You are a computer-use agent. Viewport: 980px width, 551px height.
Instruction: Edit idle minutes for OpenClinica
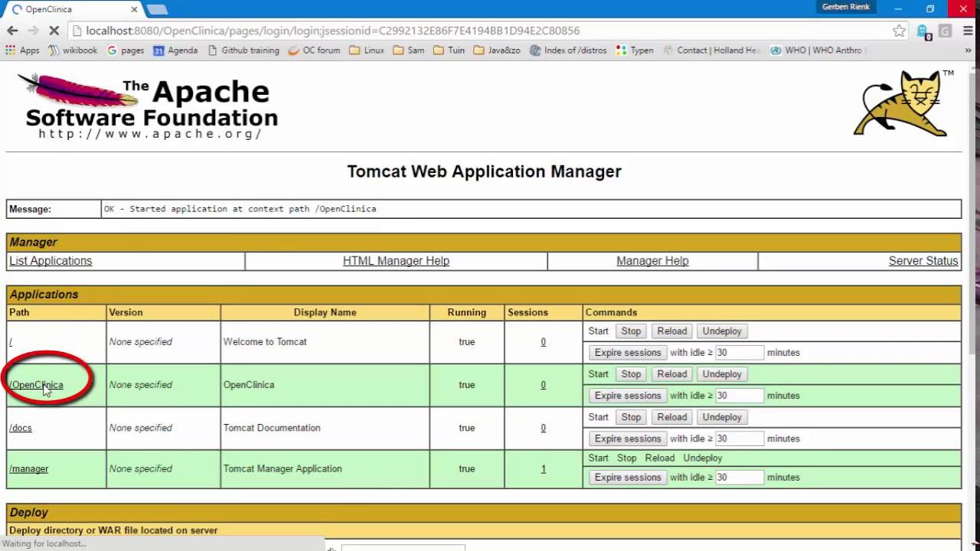point(740,396)
